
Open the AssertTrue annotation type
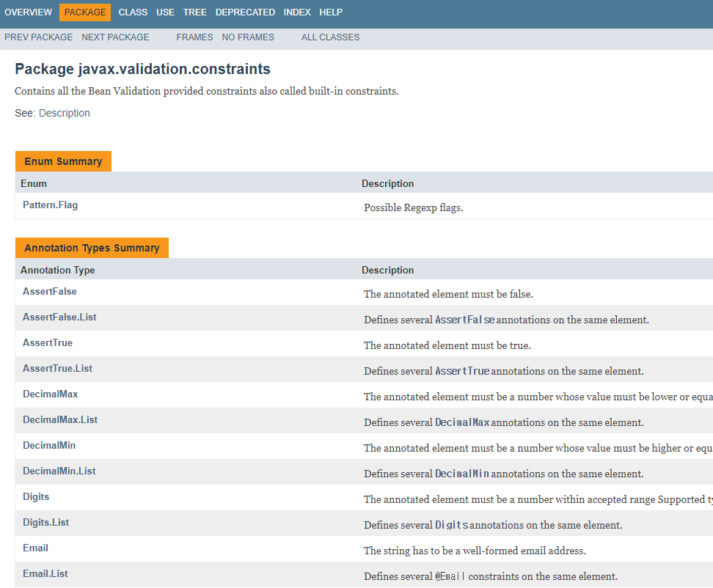(47, 342)
